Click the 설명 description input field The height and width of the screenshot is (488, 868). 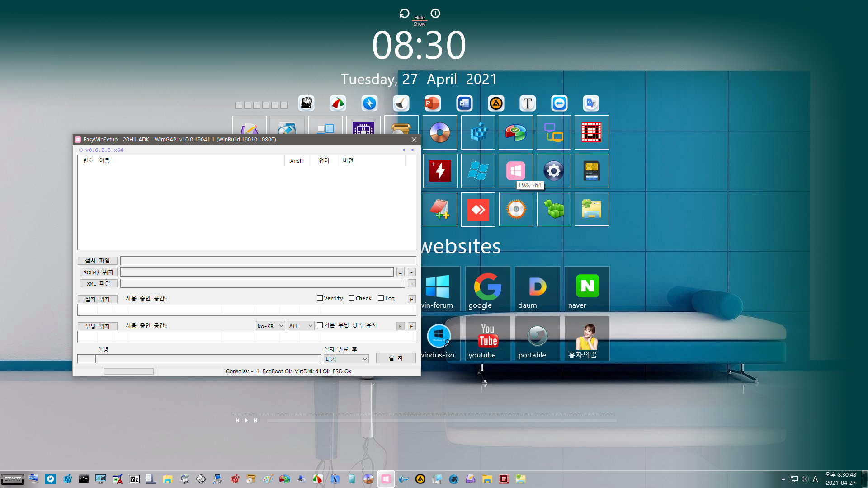pyautogui.click(x=208, y=359)
